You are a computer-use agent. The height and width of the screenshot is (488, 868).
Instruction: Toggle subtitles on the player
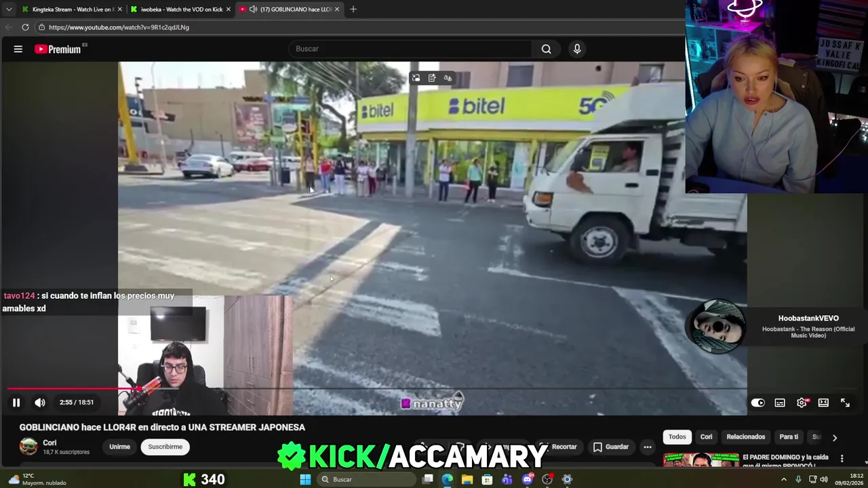point(780,403)
